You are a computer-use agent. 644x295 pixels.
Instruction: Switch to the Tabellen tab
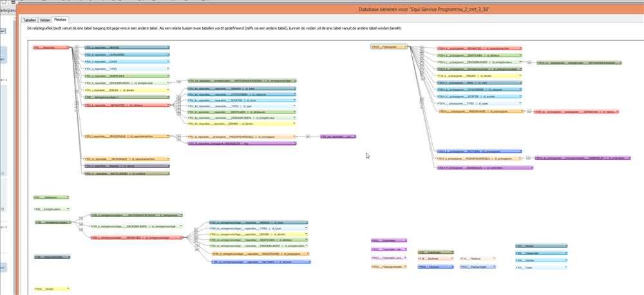[x=30, y=20]
